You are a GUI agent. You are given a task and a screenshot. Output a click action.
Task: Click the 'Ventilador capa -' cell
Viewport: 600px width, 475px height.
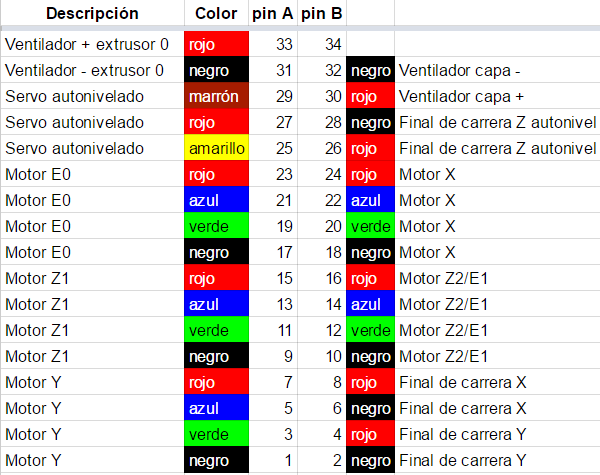[x=497, y=70]
